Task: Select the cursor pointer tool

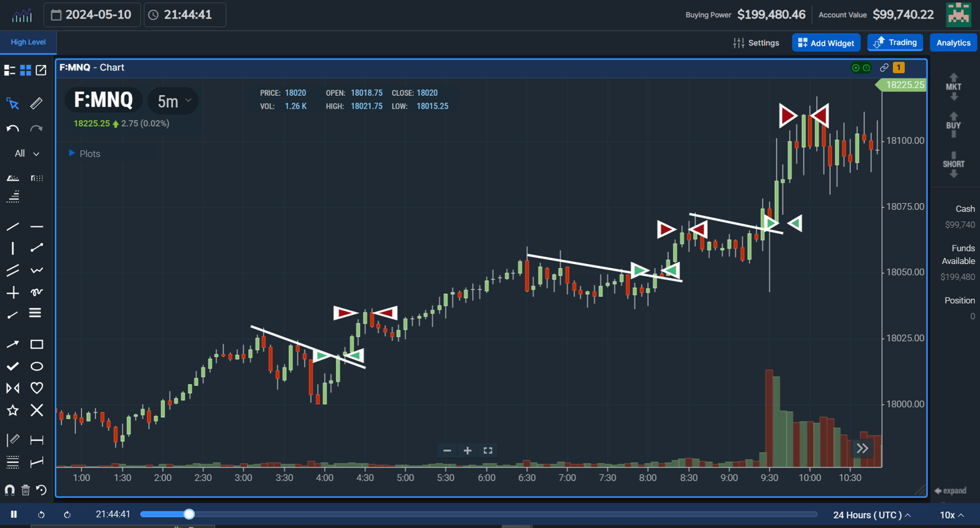Action: (12, 103)
